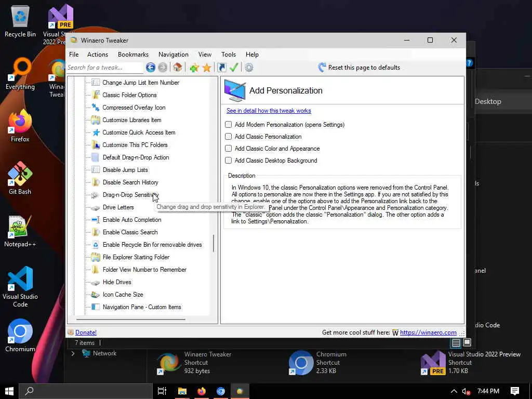Select Drag-n-Drop Sensitivity tree item
The height and width of the screenshot is (399, 532).
(x=130, y=195)
